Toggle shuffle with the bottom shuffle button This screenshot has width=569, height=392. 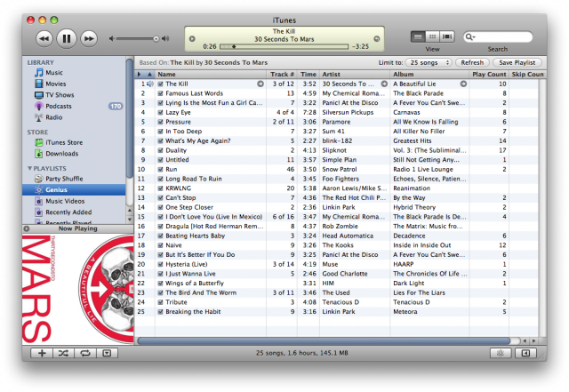tap(63, 353)
